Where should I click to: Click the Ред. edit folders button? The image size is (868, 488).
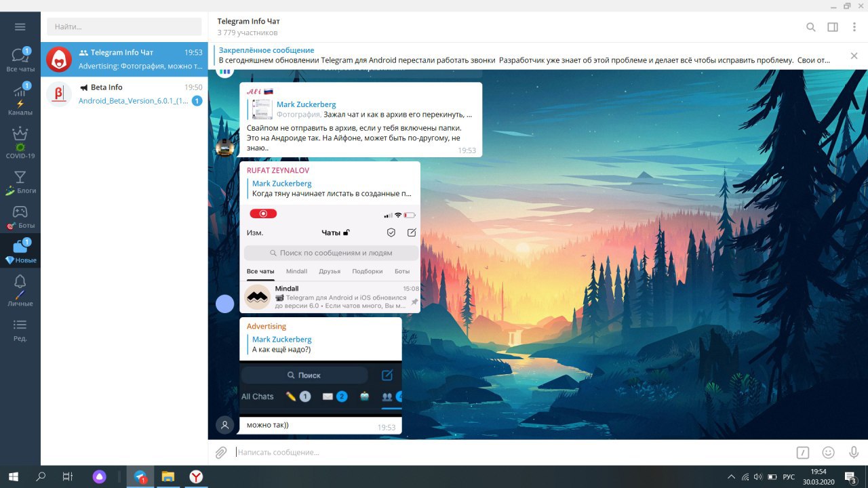click(20, 330)
